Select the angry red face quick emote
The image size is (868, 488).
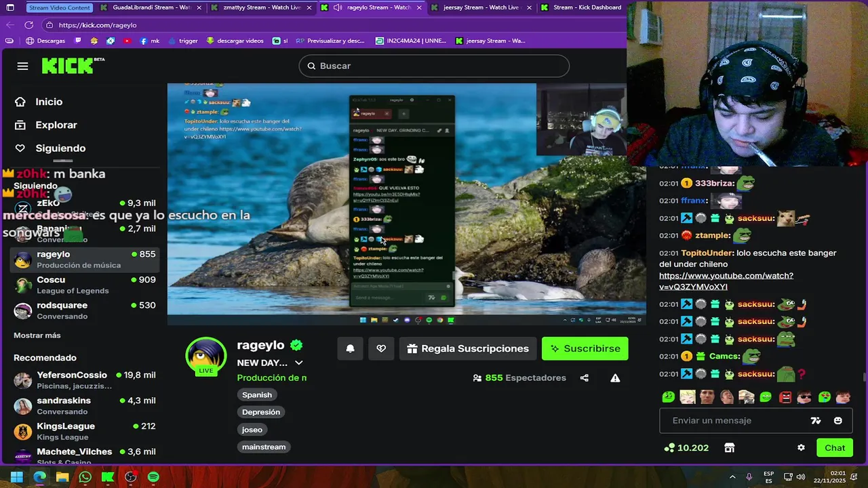(x=785, y=397)
